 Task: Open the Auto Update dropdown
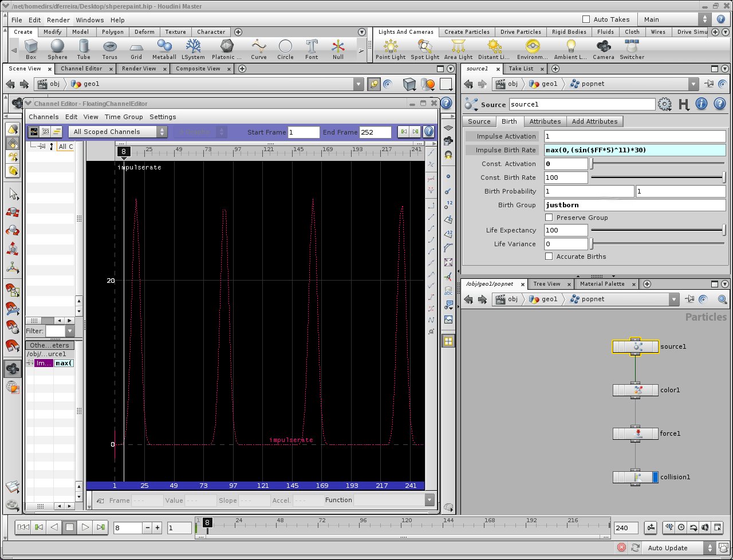point(679,548)
